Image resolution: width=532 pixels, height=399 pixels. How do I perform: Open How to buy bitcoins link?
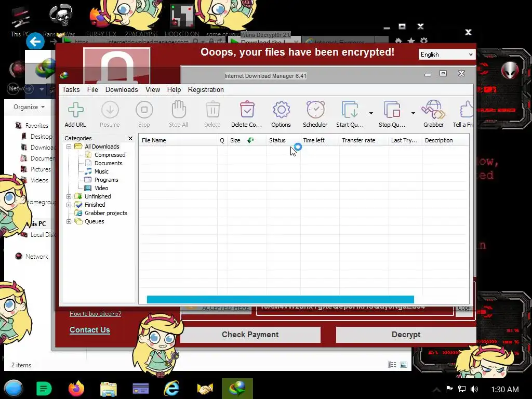(x=96, y=314)
